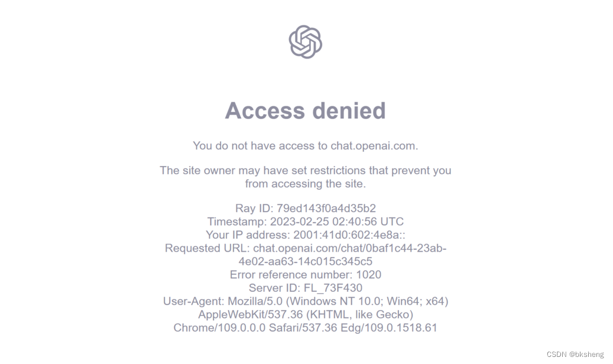Viewport: 613px width, 364px height.
Task: Click the "AppleWebKit/537.36 (KHTML, like Gecko)" line
Action: (x=305, y=314)
